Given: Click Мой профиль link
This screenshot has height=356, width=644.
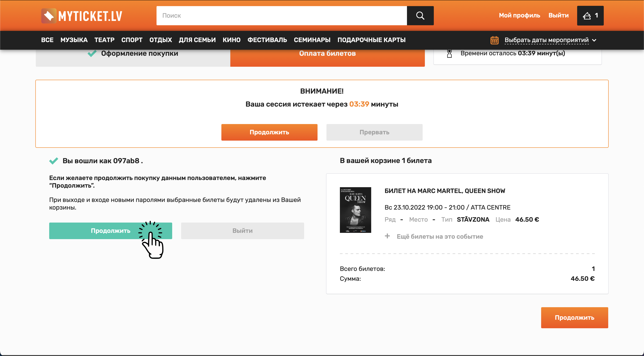Looking at the screenshot, I should coord(519,15).
